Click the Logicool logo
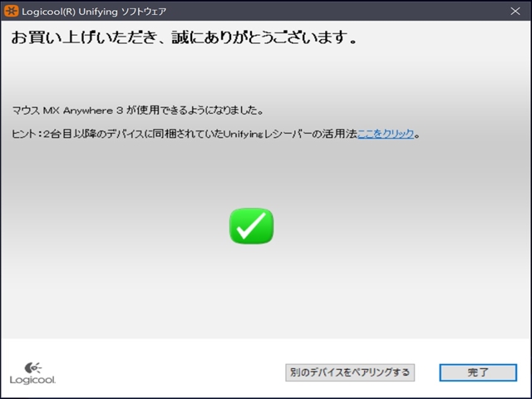Viewport: 532px width, 399px height. click(32, 373)
